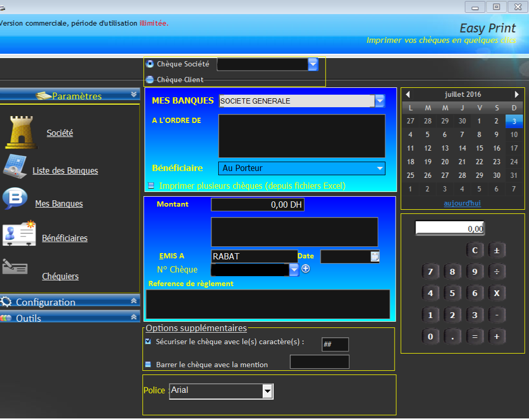529x420 pixels.
Task: Select July 20 in the calendar
Action: (x=445, y=162)
